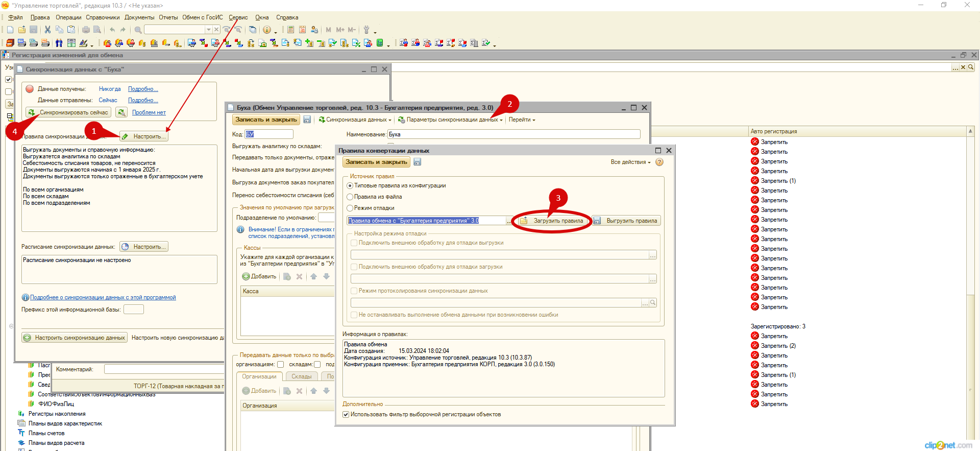Expand the 'Все действия' dropdown
The height and width of the screenshot is (451, 980).
(x=630, y=162)
